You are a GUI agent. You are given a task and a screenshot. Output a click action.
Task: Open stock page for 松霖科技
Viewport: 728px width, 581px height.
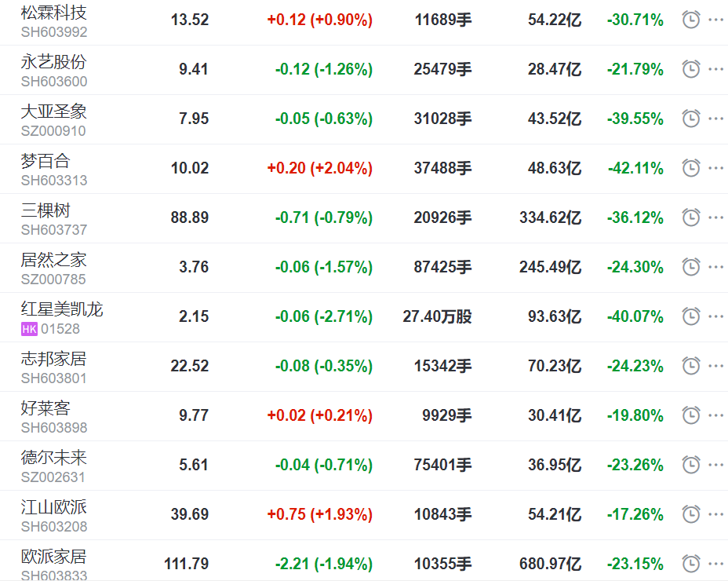[x=54, y=13]
